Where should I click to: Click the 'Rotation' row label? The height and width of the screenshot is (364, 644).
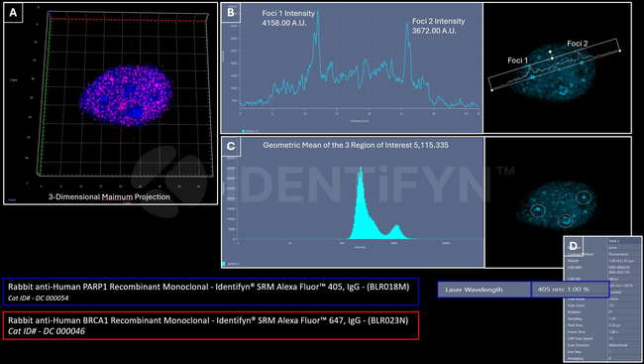point(575,312)
